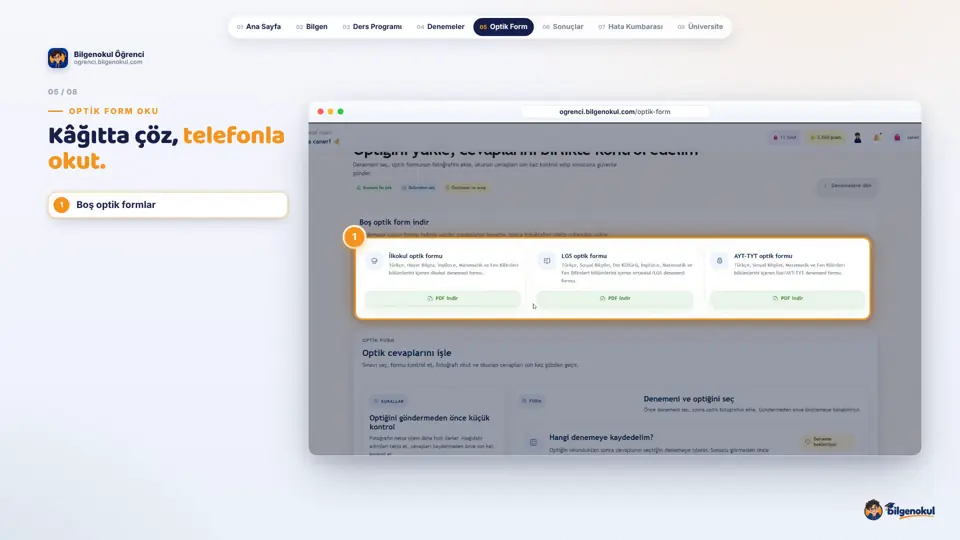Click the 05 / 08 slide counter
Image resolution: width=960 pixels, height=540 pixels.
[x=62, y=92]
